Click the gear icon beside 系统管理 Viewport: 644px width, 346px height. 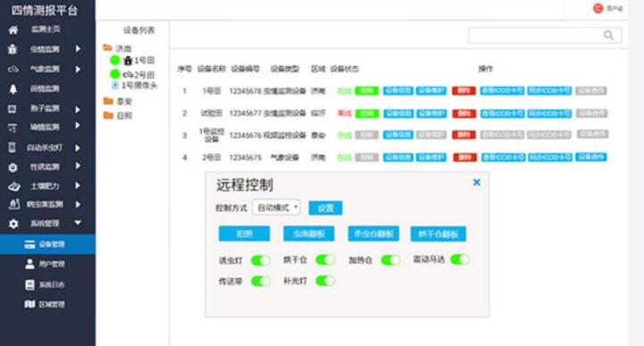(x=13, y=224)
